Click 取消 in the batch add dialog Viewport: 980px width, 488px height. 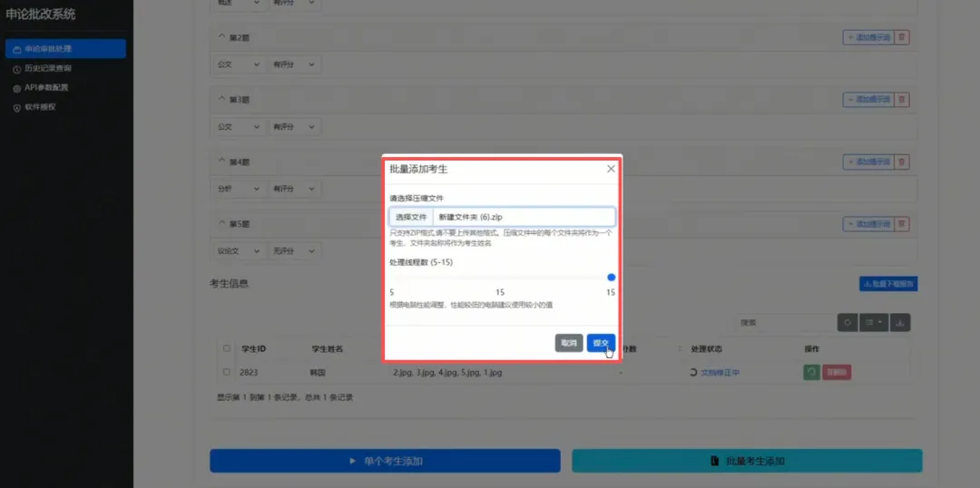click(569, 343)
